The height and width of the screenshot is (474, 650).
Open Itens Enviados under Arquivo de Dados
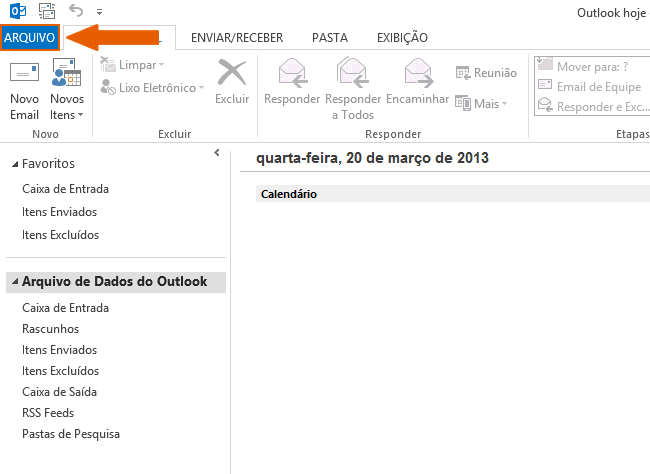[x=59, y=350]
